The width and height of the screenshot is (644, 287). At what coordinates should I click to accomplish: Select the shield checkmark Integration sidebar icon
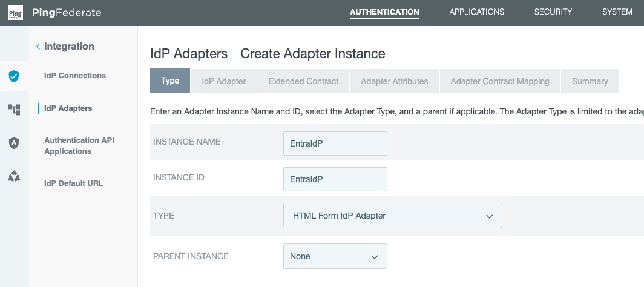point(14,76)
